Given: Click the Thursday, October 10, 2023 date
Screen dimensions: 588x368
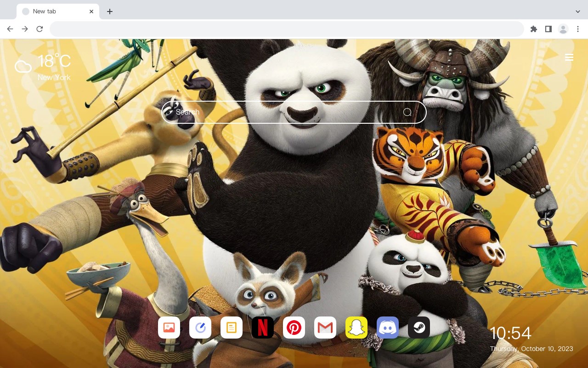Looking at the screenshot, I should pos(531,349).
